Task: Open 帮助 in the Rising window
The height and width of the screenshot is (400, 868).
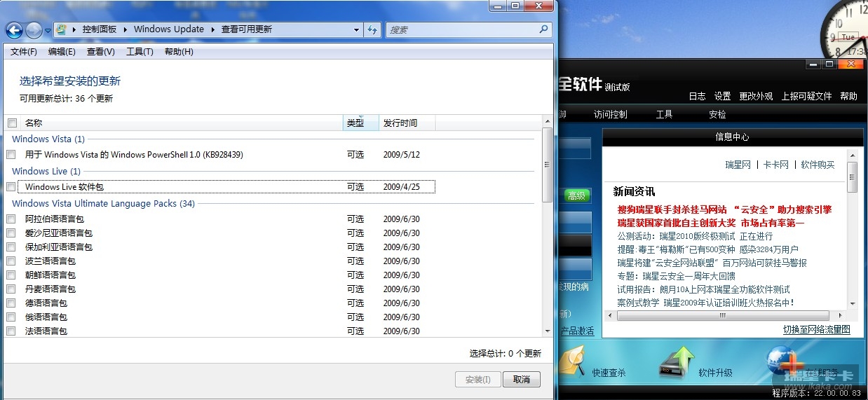Action: (848, 96)
